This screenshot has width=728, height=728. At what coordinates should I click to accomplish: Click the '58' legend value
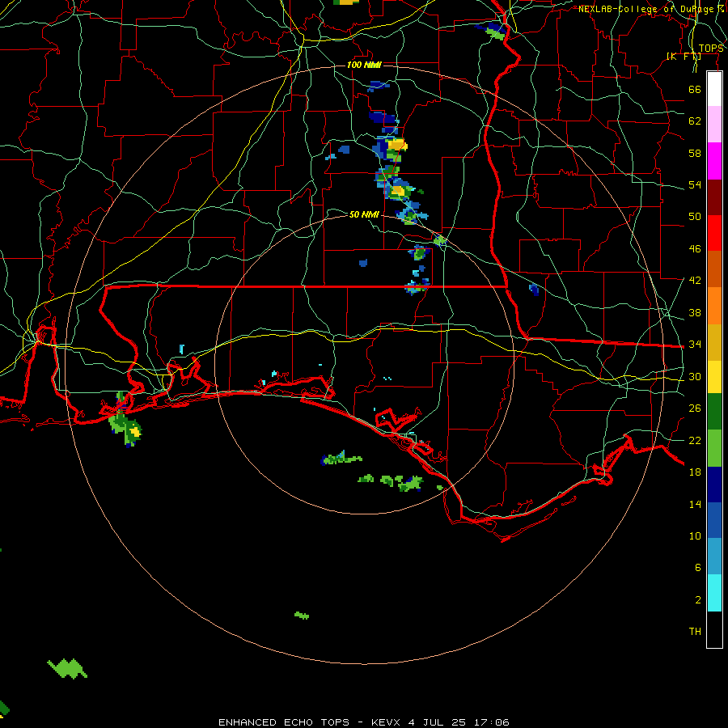(x=695, y=153)
